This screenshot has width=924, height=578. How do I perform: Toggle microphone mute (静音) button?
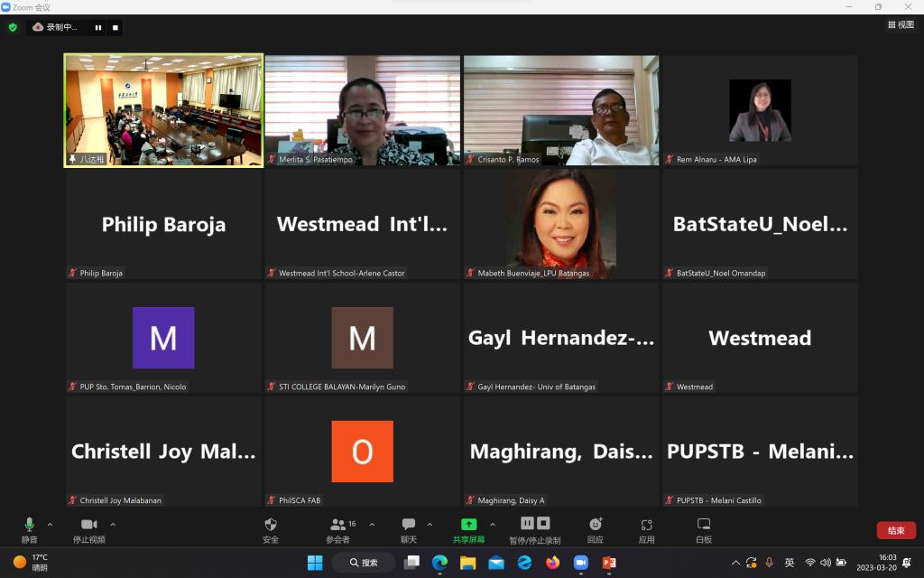point(29,525)
